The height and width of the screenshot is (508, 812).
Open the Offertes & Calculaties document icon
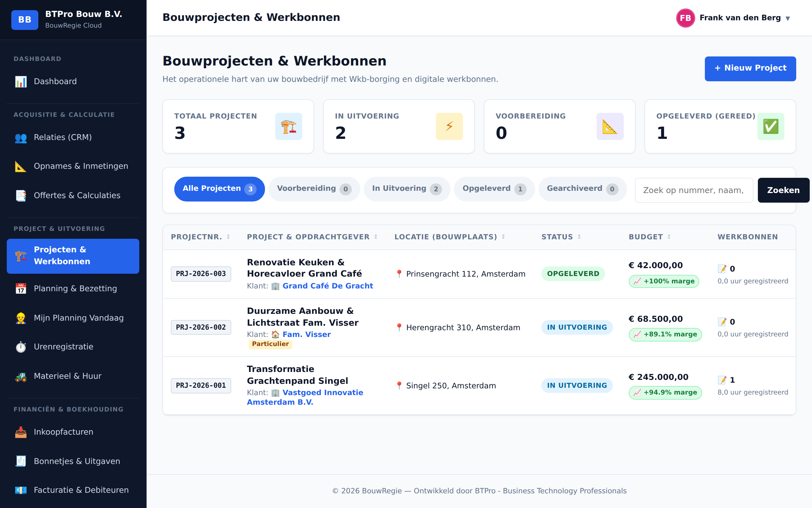tap(21, 196)
